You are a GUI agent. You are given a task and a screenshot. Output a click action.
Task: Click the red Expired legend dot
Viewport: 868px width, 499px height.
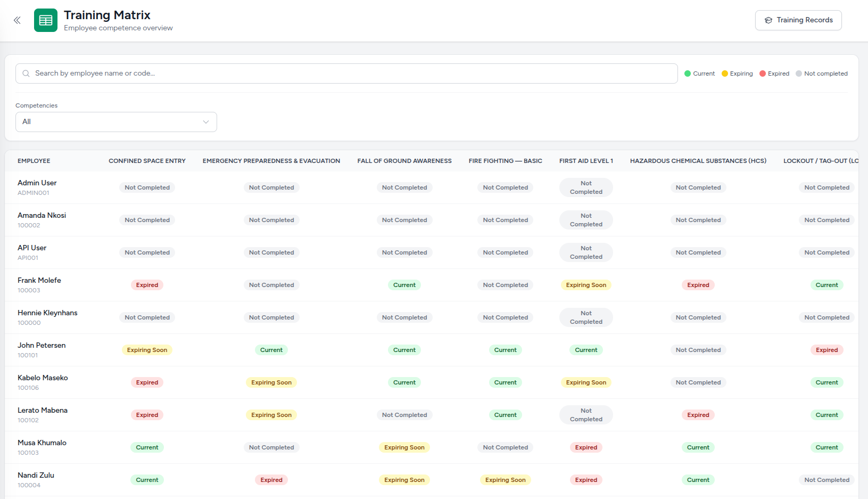(x=763, y=73)
